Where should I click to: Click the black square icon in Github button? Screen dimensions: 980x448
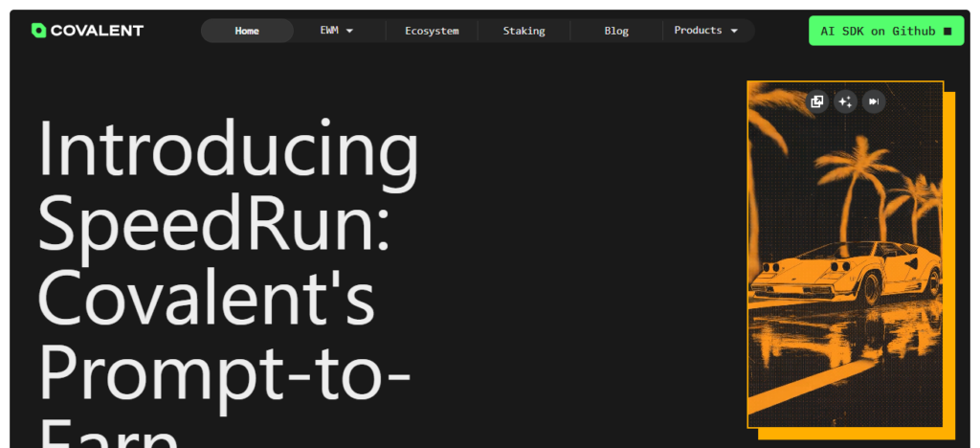(x=947, y=31)
